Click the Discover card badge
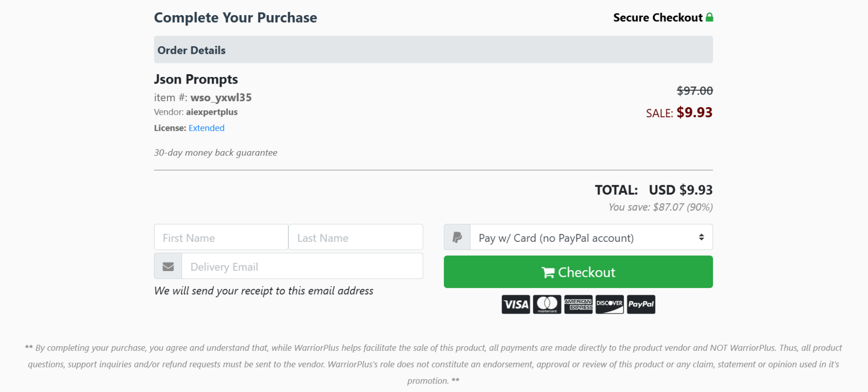The width and height of the screenshot is (868, 392). click(x=609, y=304)
